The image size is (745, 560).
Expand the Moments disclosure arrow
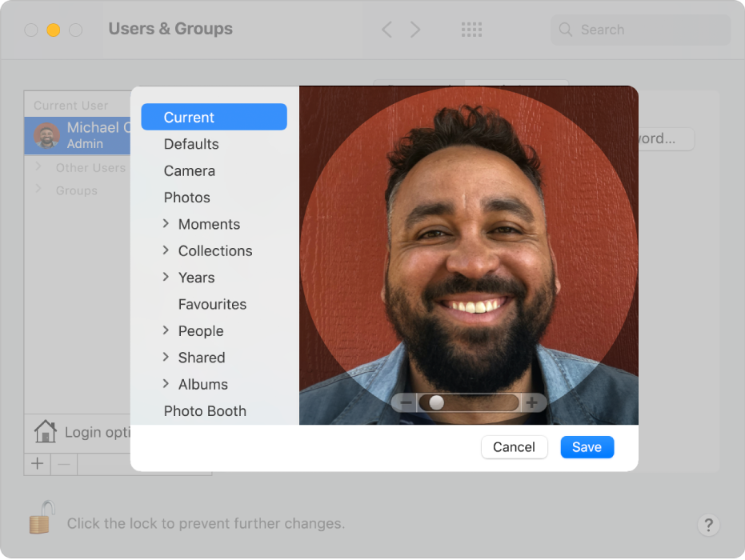point(166,224)
